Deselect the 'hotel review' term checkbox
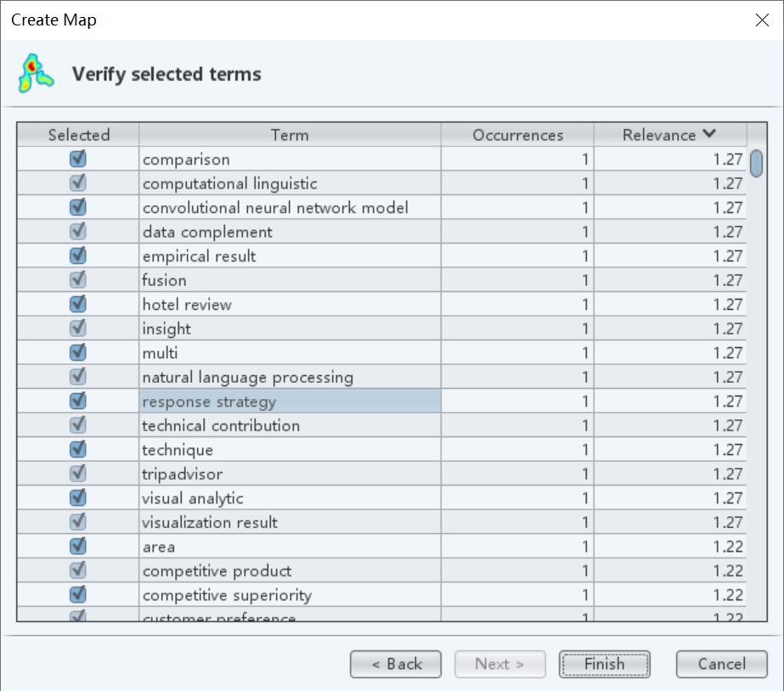The width and height of the screenshot is (784, 691). pos(78,304)
